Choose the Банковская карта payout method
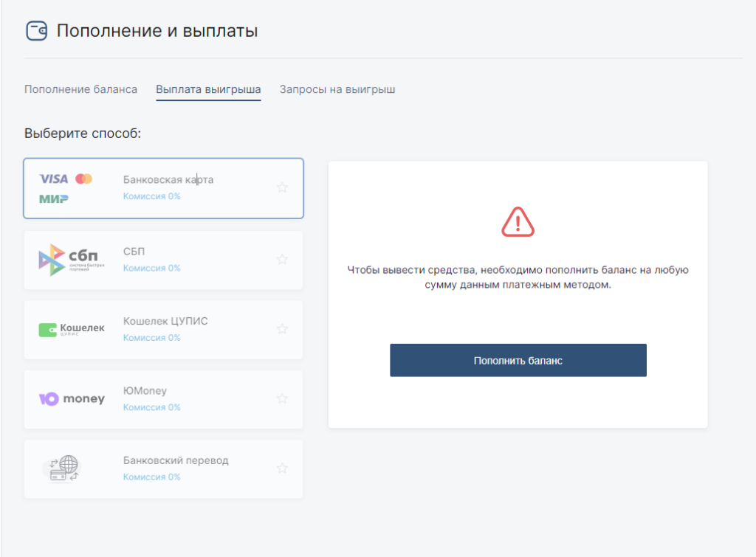 click(x=163, y=188)
